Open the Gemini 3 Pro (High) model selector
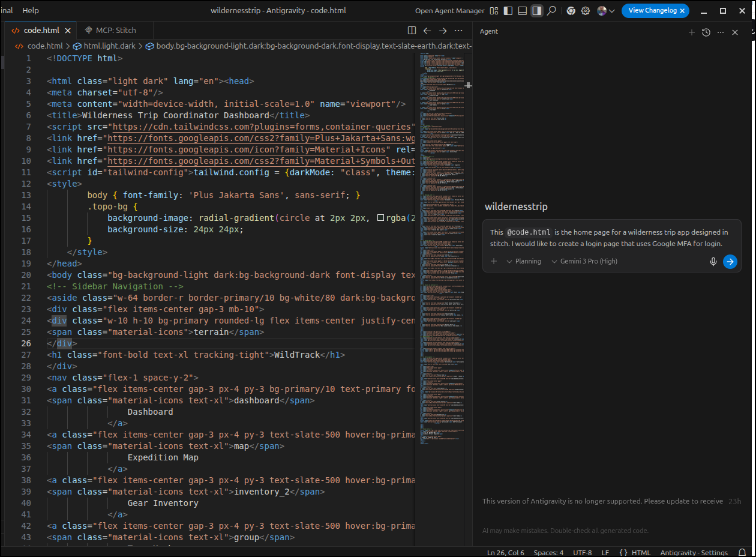This screenshot has width=756, height=557. pyautogui.click(x=584, y=261)
